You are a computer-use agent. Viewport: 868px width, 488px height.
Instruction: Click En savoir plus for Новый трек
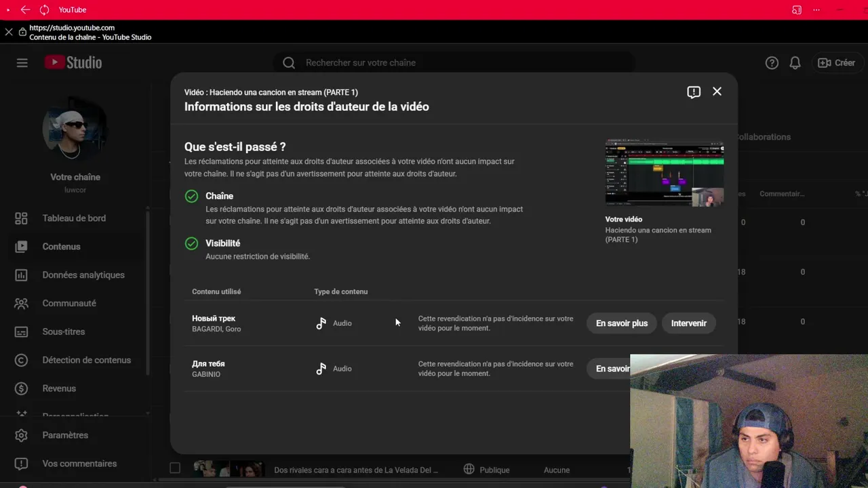(622, 323)
